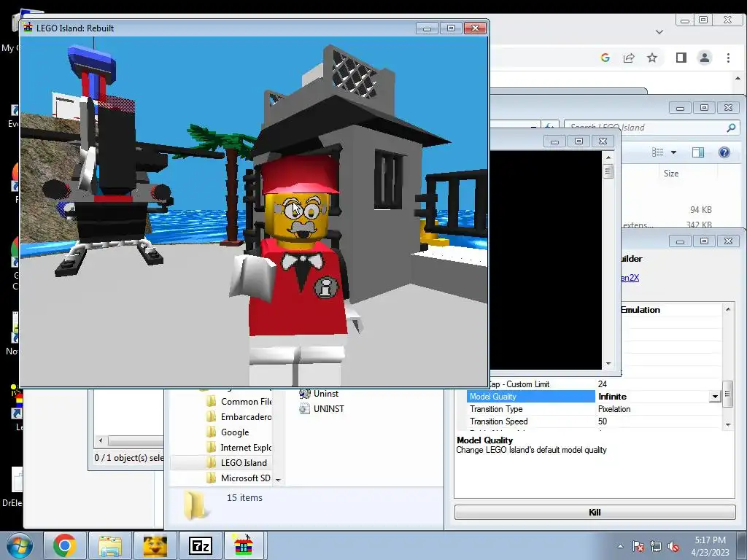Click the Custom Limit value 24
The height and width of the screenshot is (560, 747).
coord(602,384)
